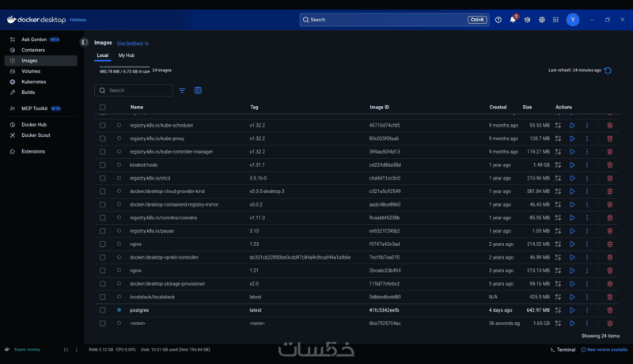633x364 pixels.
Task: Pause the engine from the status bar
Action: point(66,350)
